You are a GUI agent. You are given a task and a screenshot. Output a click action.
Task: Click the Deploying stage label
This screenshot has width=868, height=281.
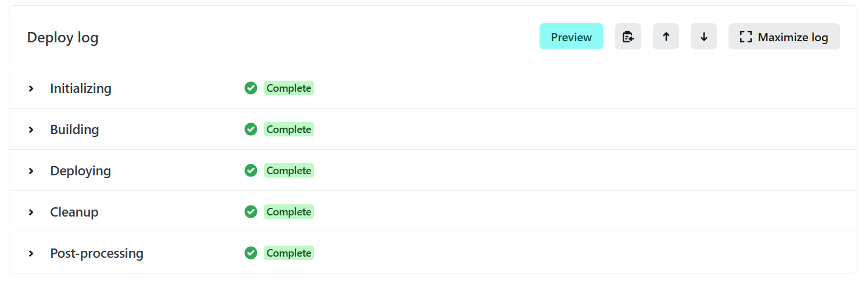click(x=80, y=171)
